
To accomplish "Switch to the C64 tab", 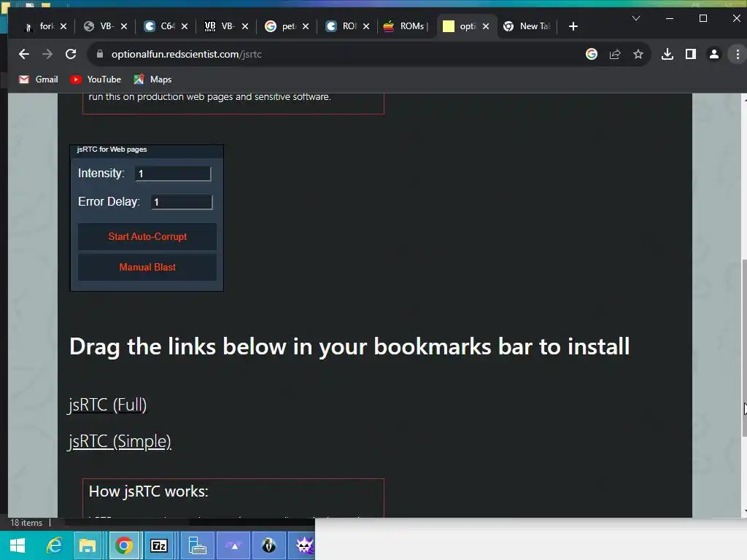I will coord(160,26).
